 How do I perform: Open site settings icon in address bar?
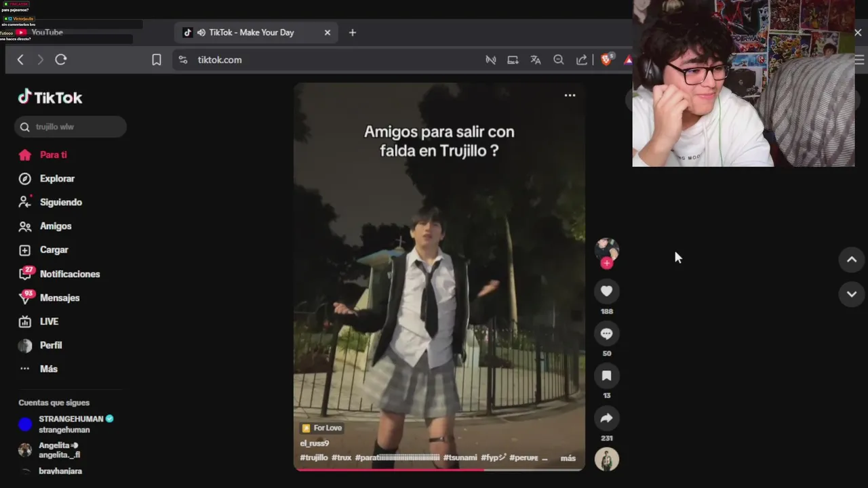(182, 60)
